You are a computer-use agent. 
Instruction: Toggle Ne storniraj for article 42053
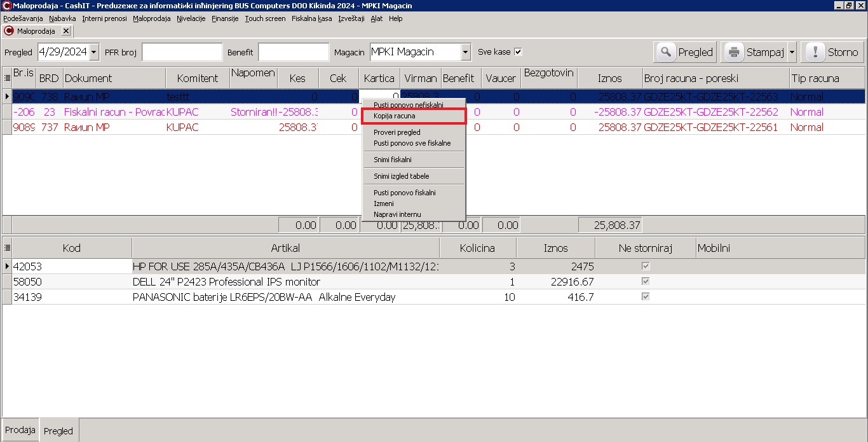point(646,266)
